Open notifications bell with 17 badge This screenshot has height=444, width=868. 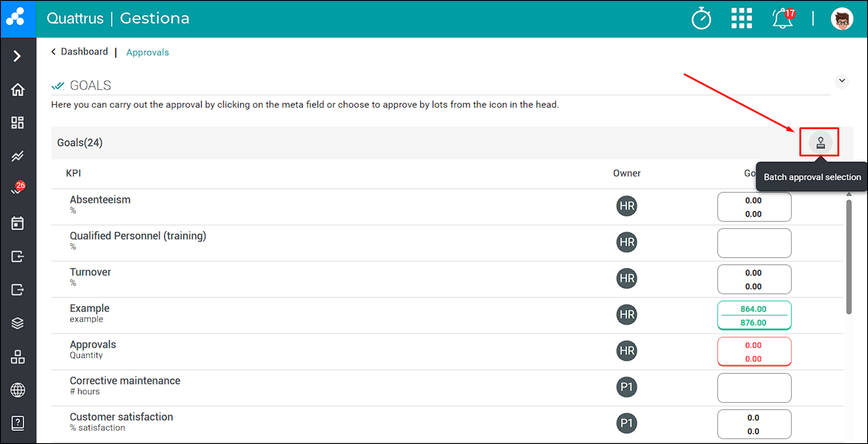783,19
